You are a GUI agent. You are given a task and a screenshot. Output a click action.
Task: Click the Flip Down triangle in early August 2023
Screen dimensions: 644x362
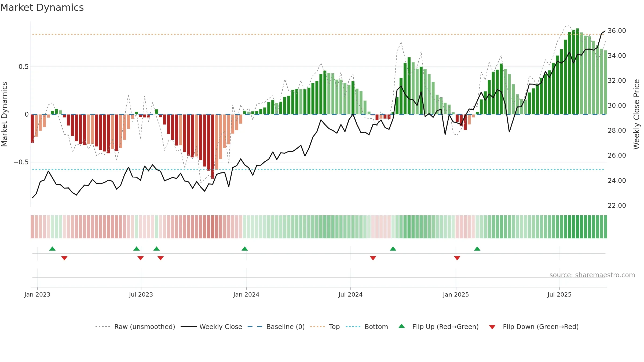[161, 258]
